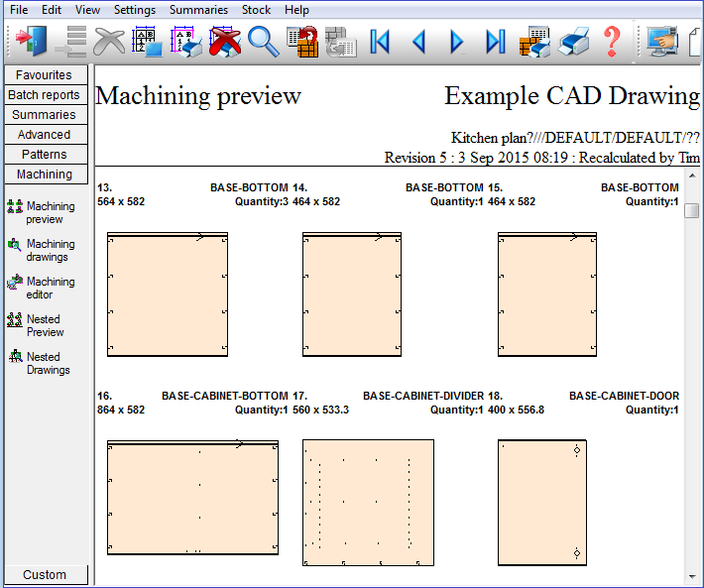The width and height of the screenshot is (704, 588).
Task: Open help with red question mark
Action: coord(612,42)
